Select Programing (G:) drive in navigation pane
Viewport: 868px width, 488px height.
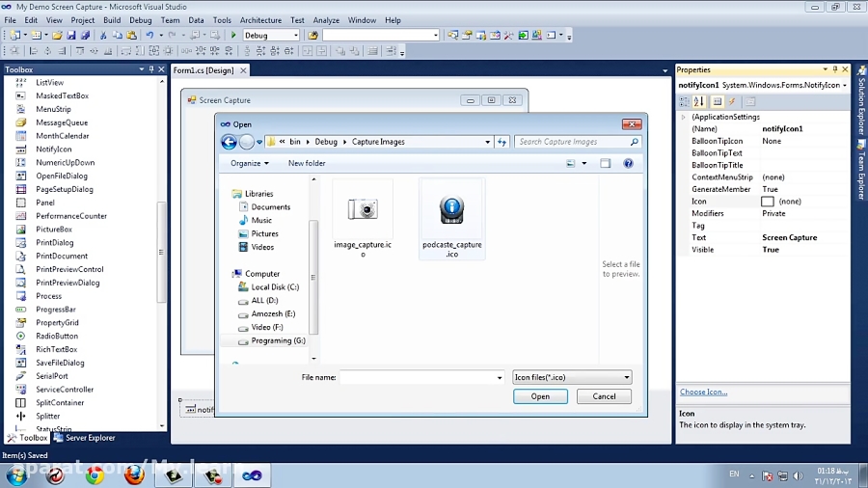pyautogui.click(x=278, y=340)
